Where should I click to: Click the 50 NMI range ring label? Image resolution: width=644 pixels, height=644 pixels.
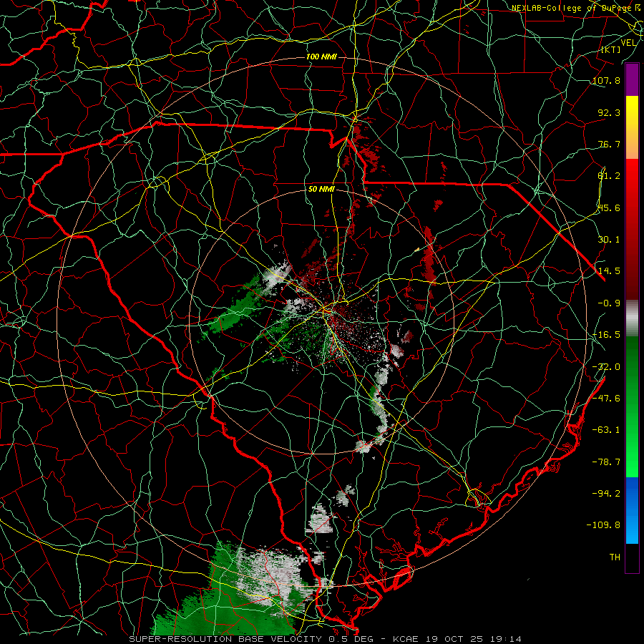[321, 190]
